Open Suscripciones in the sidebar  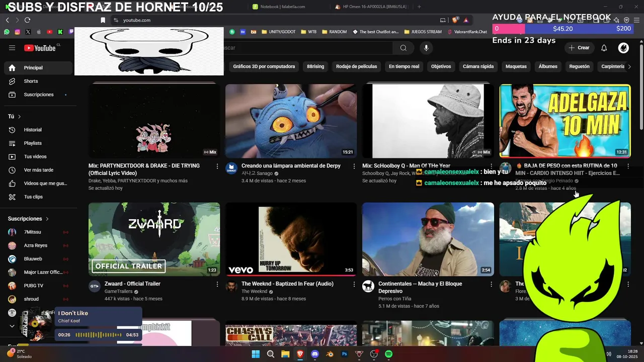(39, 95)
